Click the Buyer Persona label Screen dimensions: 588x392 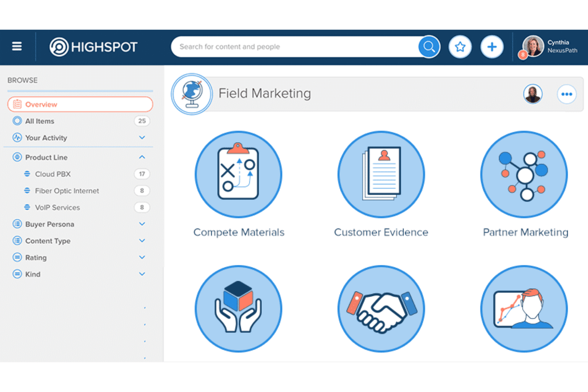point(50,224)
